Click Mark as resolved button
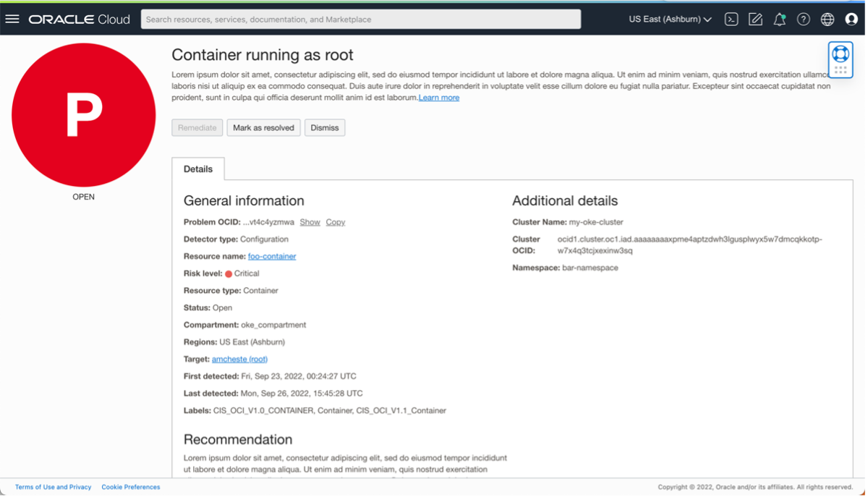Image resolution: width=868 pixels, height=497 pixels. click(263, 127)
